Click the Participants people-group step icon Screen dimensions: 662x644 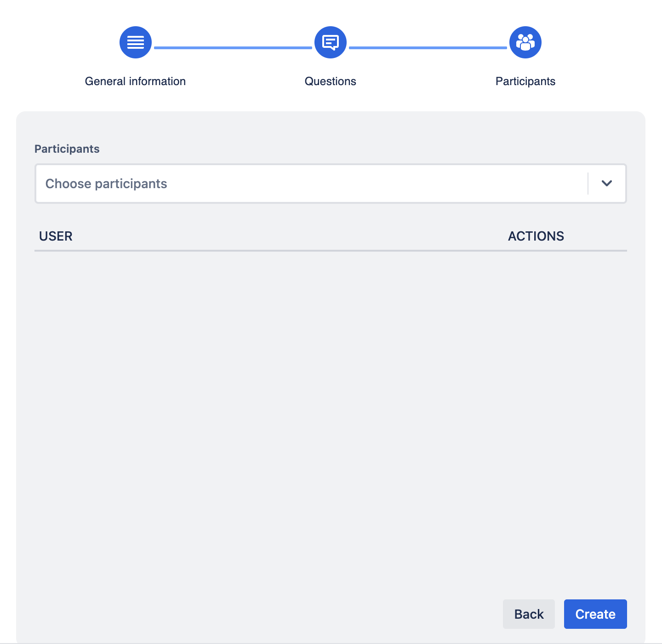[525, 42]
